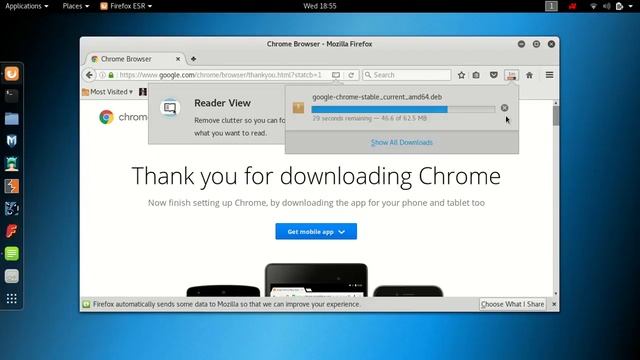Reload the page with the refresh icon

(351, 75)
